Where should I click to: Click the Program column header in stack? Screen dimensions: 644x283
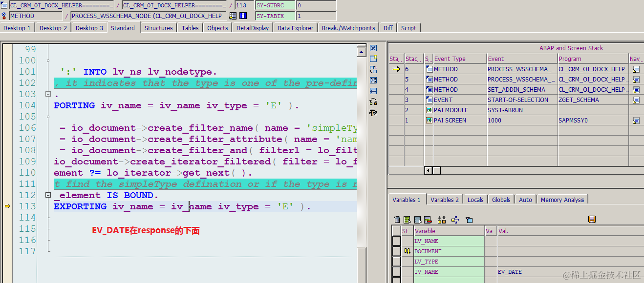tap(593, 59)
